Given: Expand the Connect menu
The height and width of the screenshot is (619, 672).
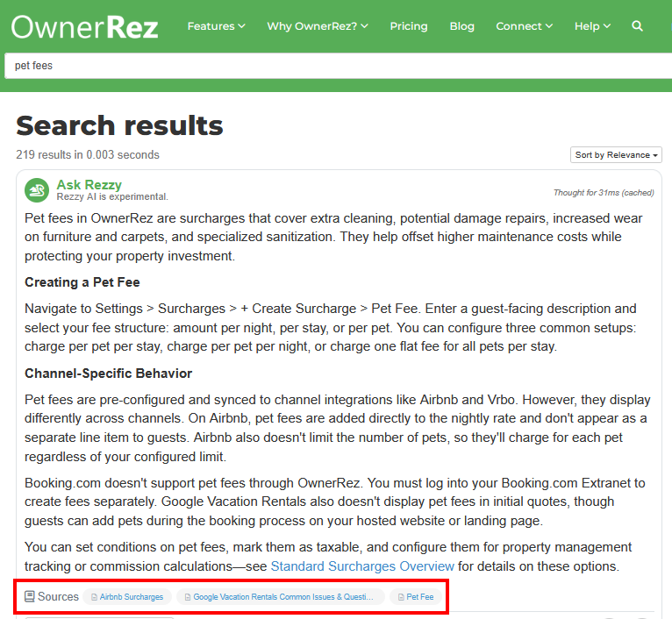Looking at the screenshot, I should pyautogui.click(x=524, y=26).
